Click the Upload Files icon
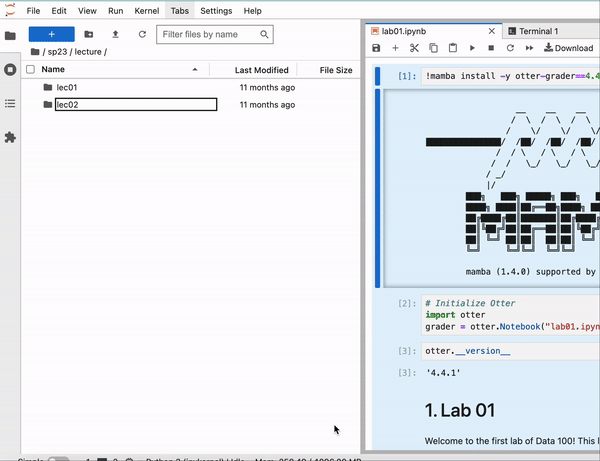The width and height of the screenshot is (600, 461). (x=115, y=34)
